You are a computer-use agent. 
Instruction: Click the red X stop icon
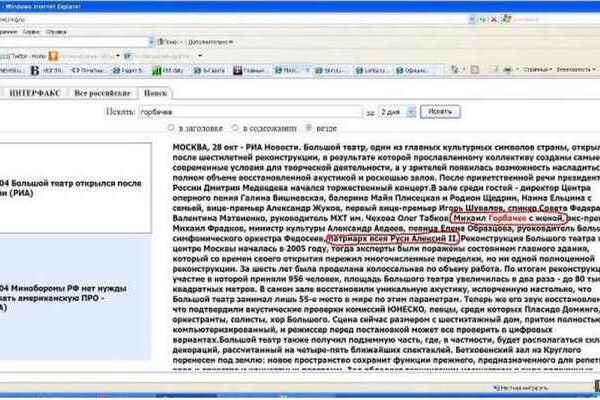(494, 19)
